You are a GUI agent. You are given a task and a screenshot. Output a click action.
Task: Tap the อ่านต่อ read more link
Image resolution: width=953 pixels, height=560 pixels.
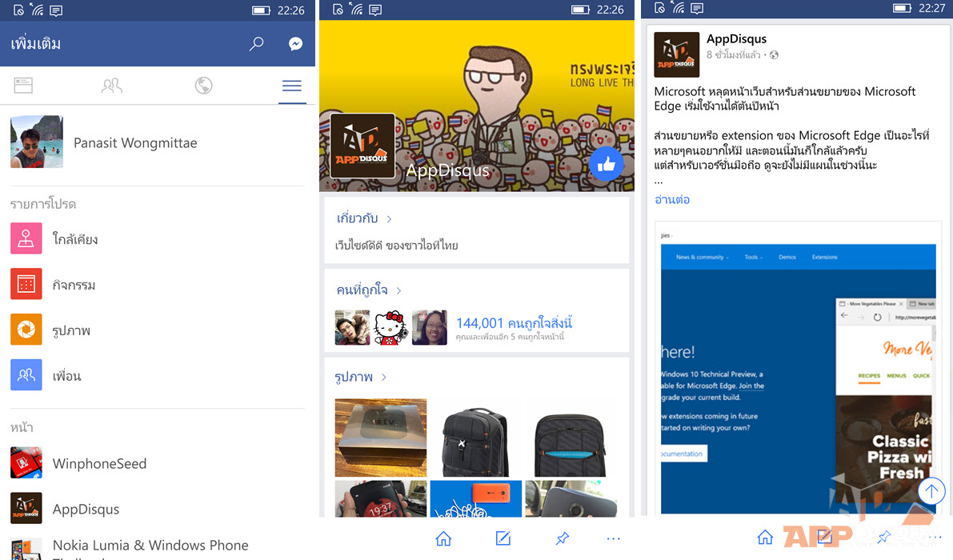(672, 200)
